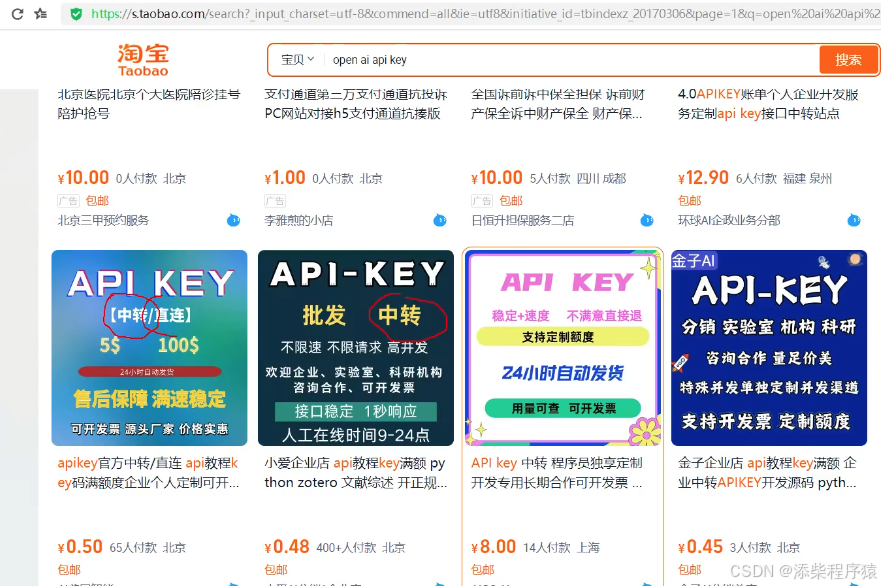Chat with 李雅煎的小店 via Wangwang icon
The height and width of the screenshot is (586, 881).
click(x=440, y=220)
